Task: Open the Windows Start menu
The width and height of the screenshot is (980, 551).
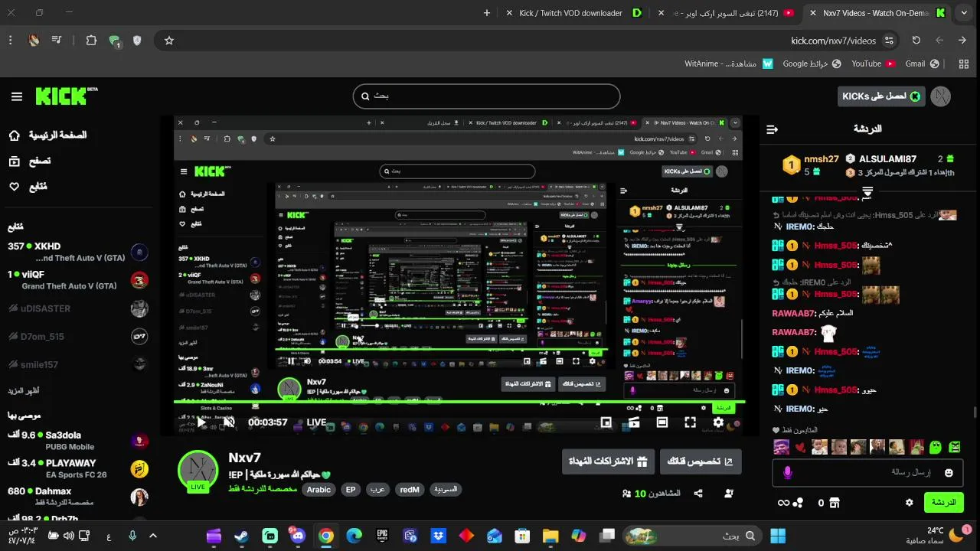Action: (x=778, y=536)
